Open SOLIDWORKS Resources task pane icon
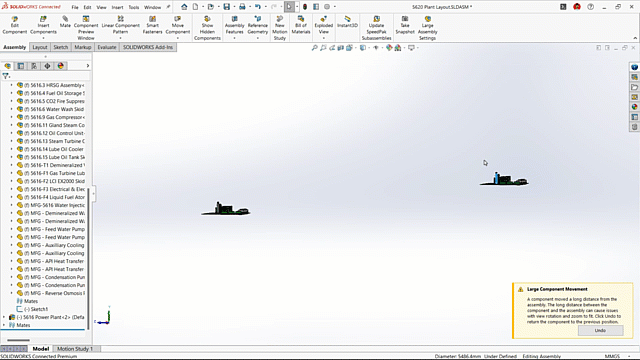 [634, 67]
